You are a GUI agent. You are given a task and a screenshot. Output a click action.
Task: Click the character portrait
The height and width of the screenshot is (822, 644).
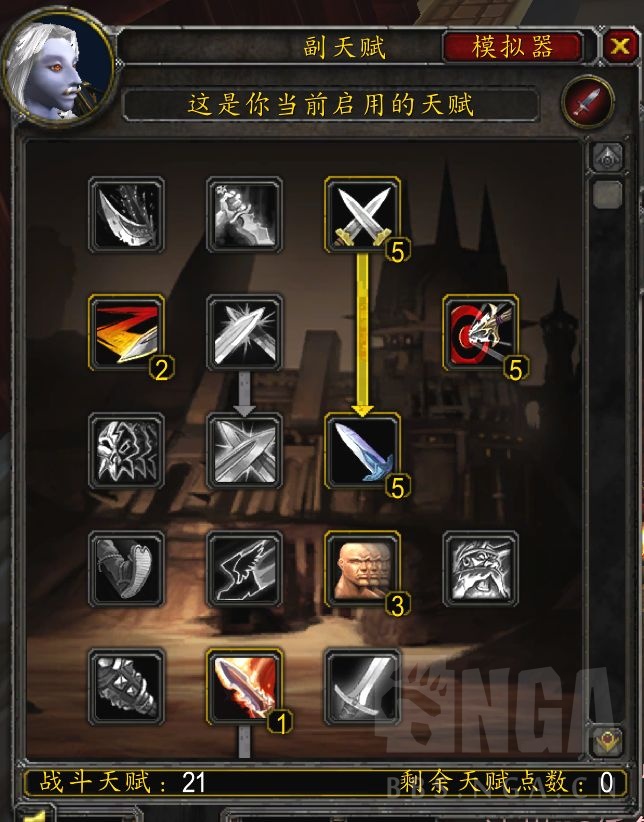[x=58, y=68]
